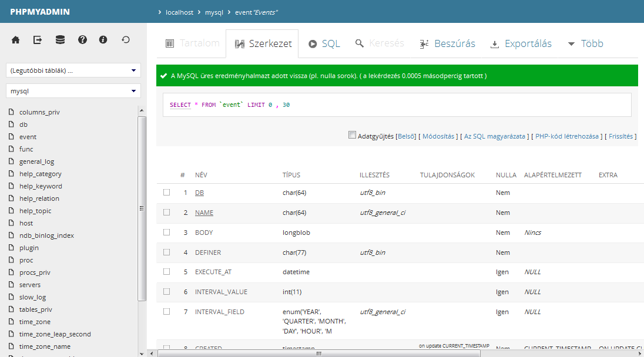Open the slow_log table in sidebar
The width and height of the screenshot is (644, 357).
32,297
